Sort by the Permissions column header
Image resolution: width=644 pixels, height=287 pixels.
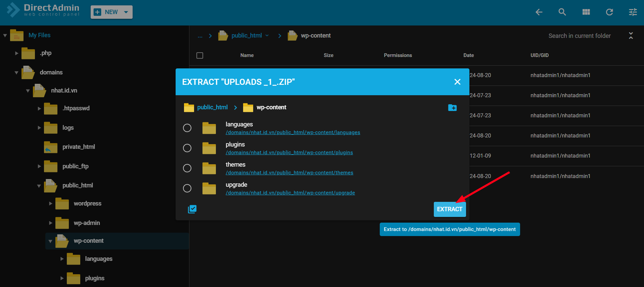pos(398,55)
